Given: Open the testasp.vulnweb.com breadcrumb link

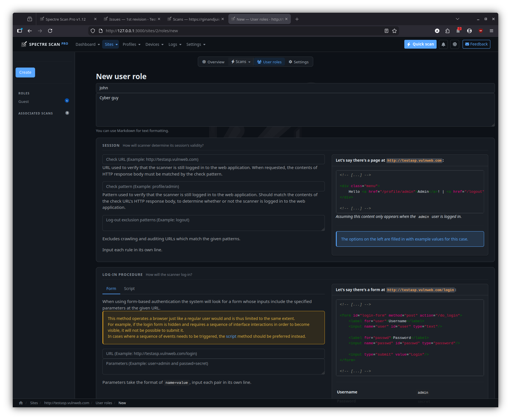Looking at the screenshot, I should tap(67, 403).
